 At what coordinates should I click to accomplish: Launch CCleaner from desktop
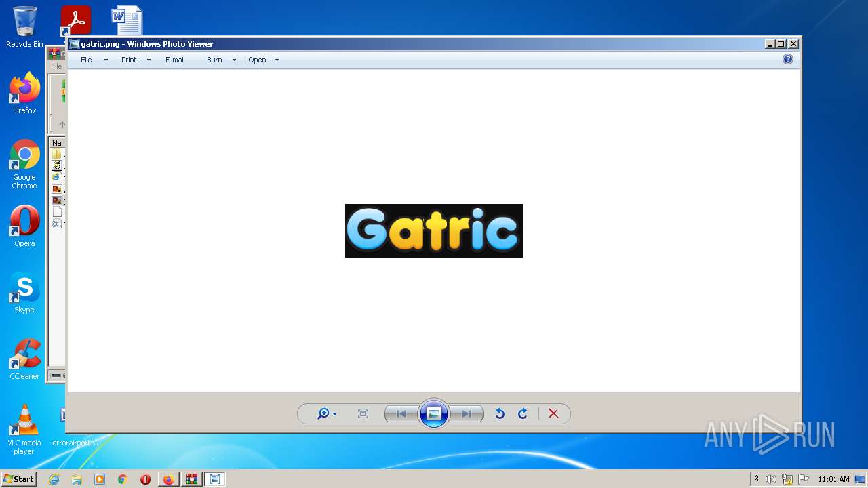24,359
